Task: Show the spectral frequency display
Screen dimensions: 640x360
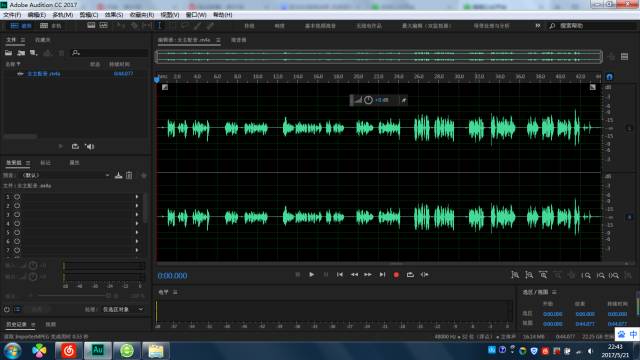Action: 91,25
